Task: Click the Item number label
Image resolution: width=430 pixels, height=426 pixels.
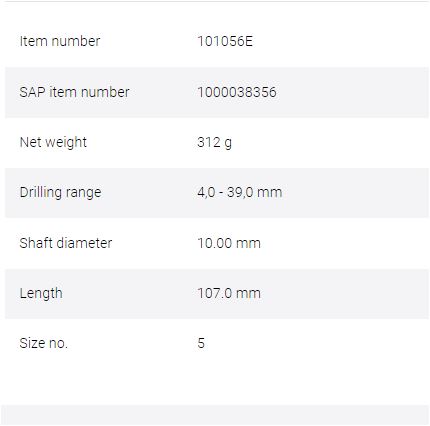Action: coord(60,41)
